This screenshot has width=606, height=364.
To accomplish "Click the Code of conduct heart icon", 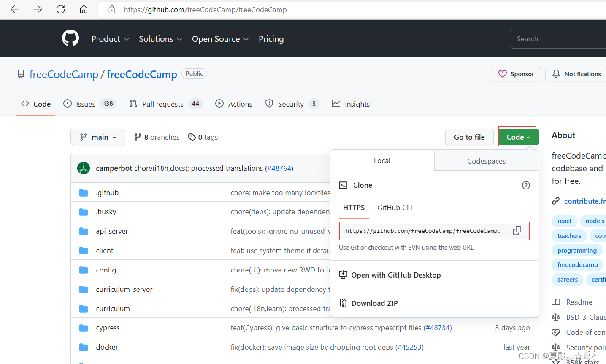I will click(x=556, y=332).
